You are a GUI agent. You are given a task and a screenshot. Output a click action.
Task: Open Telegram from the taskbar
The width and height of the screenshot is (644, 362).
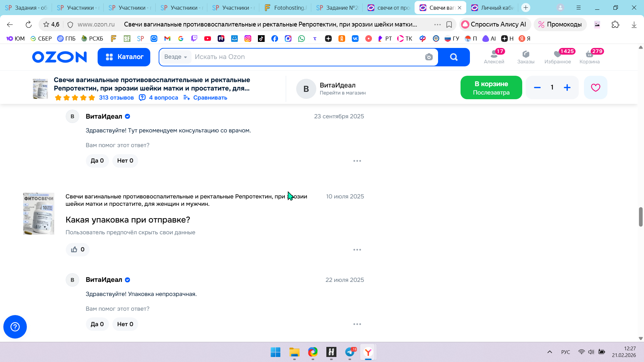(350, 352)
